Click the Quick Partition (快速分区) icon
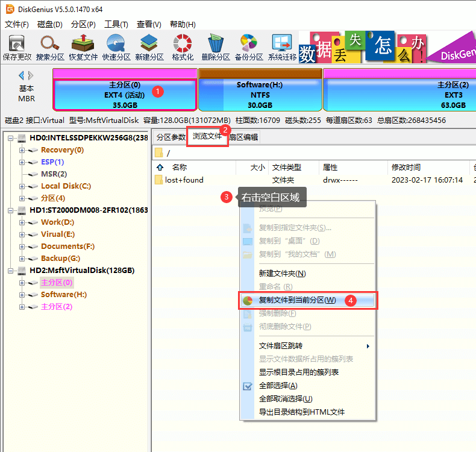 pos(116,43)
